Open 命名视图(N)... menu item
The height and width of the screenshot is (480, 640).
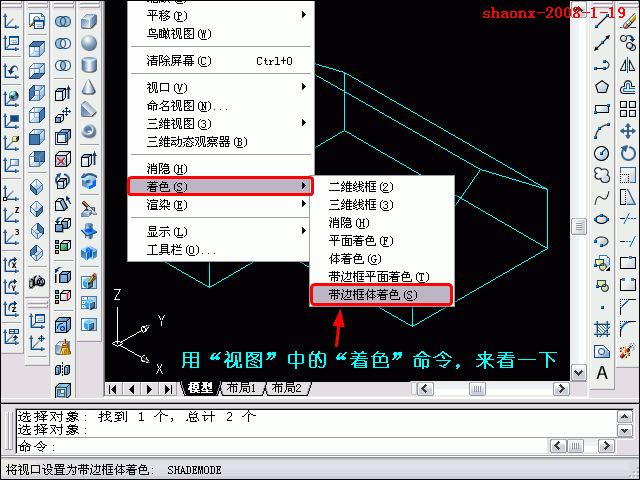point(220,106)
